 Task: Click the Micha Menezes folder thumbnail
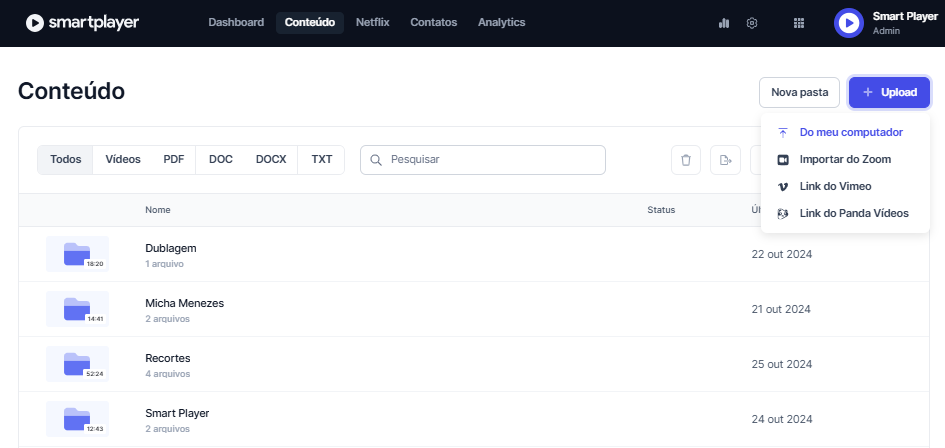(x=77, y=309)
